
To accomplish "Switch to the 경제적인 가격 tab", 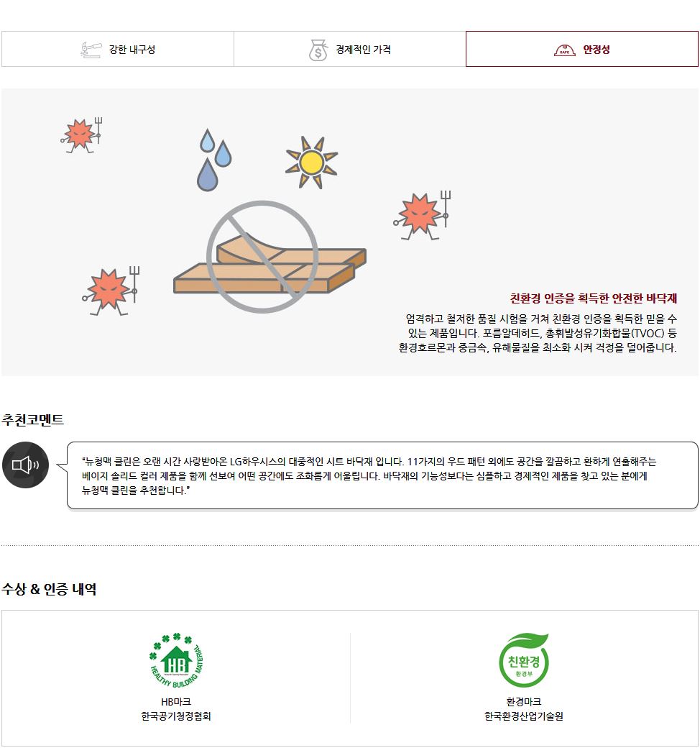I will (350, 49).
